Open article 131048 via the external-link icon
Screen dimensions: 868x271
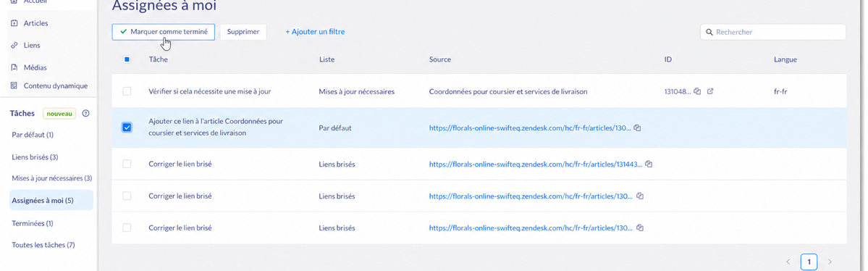pos(710,91)
